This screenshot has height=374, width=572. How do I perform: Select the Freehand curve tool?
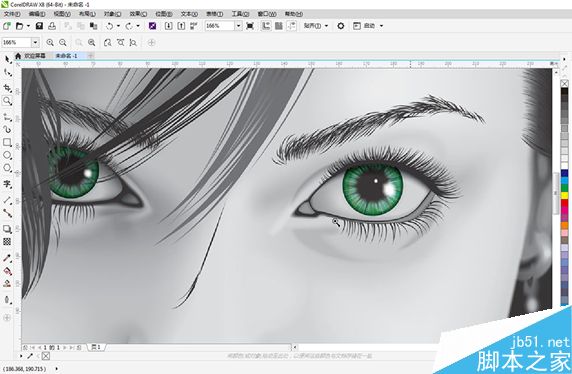tap(7, 117)
